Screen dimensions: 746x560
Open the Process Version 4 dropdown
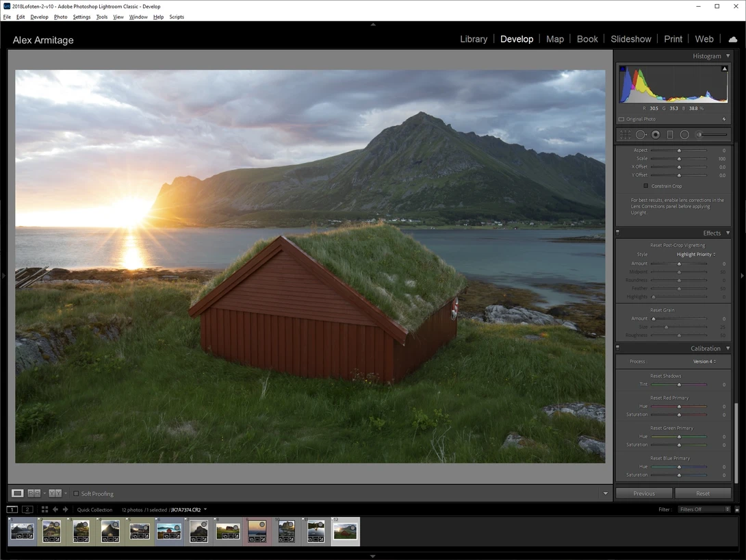tap(704, 361)
